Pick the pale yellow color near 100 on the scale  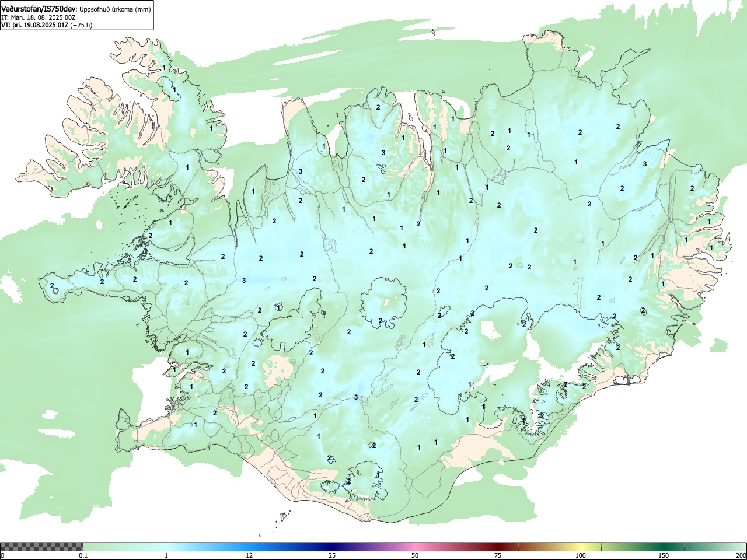[581, 547]
